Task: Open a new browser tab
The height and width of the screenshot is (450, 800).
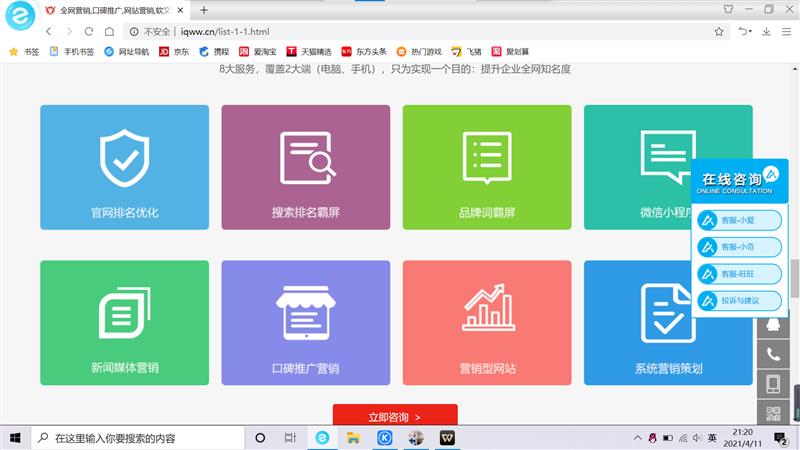Action: [x=204, y=10]
